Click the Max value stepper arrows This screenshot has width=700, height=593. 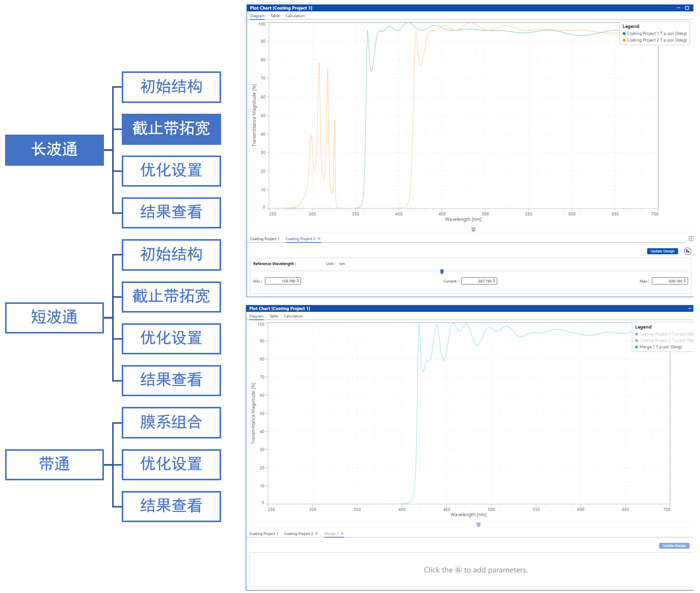coord(685,281)
